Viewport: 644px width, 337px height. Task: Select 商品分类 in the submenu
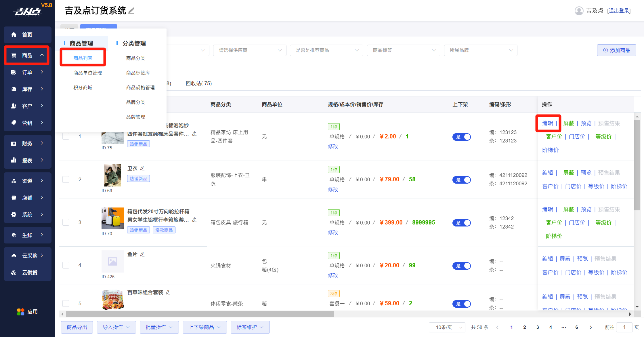135,58
